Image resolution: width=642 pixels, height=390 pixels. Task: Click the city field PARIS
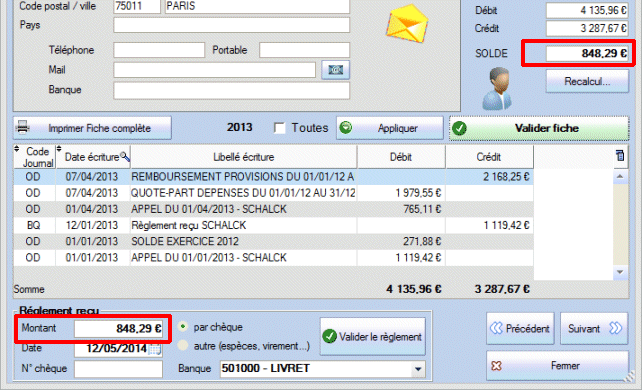coord(257,6)
